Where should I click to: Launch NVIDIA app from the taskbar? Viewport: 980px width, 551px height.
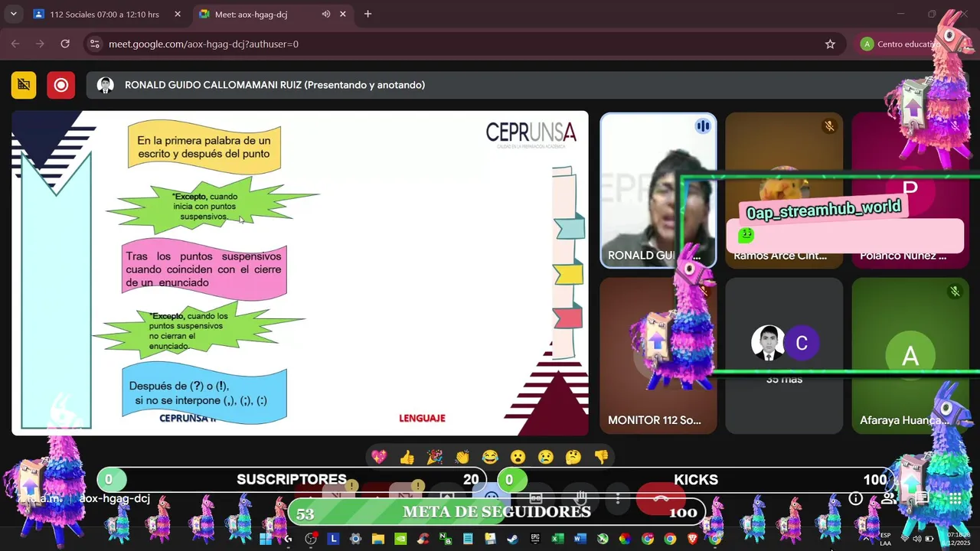(400, 539)
